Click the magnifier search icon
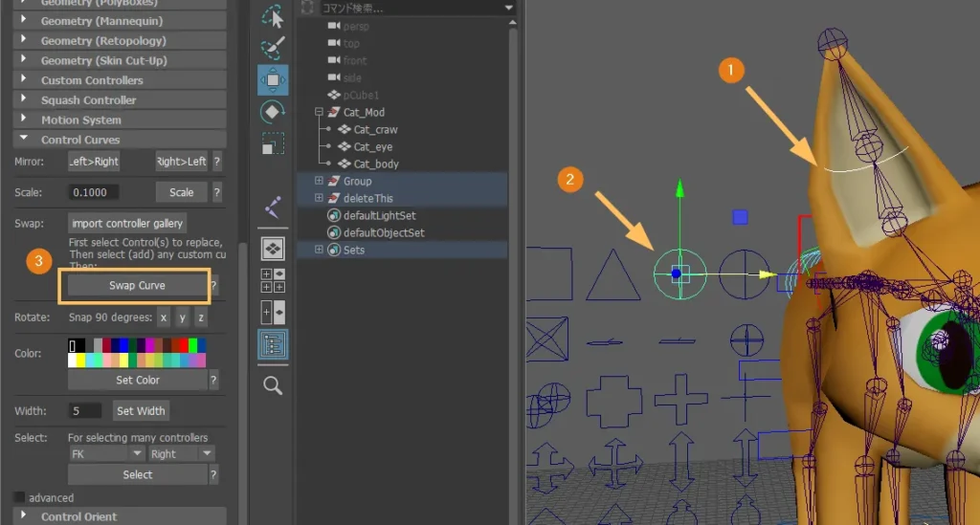The width and height of the screenshot is (980, 525). click(x=273, y=384)
